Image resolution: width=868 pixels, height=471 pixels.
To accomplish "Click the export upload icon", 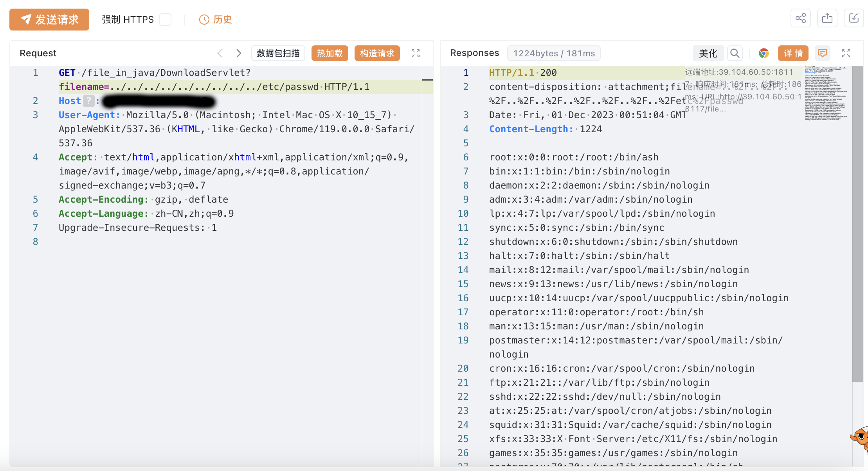I will click(827, 18).
